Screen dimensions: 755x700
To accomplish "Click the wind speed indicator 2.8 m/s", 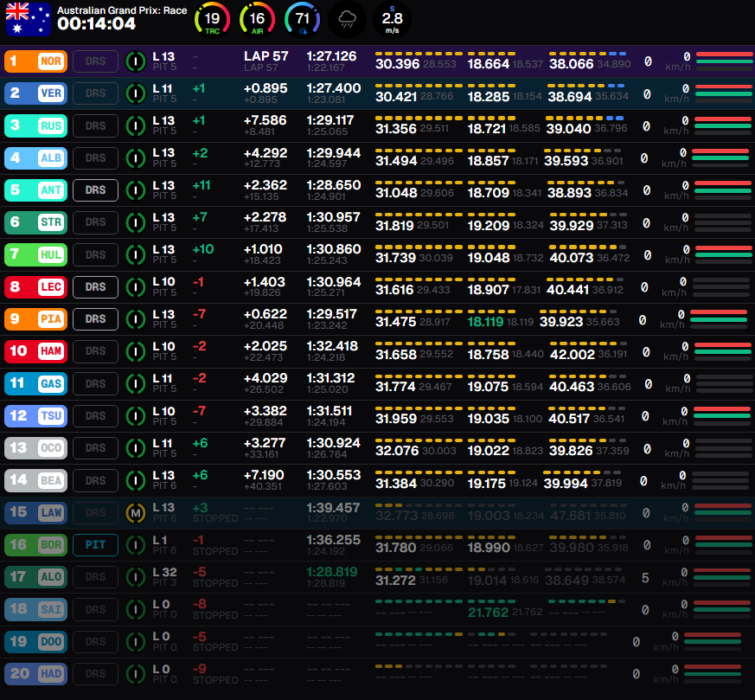I will coord(392,19).
